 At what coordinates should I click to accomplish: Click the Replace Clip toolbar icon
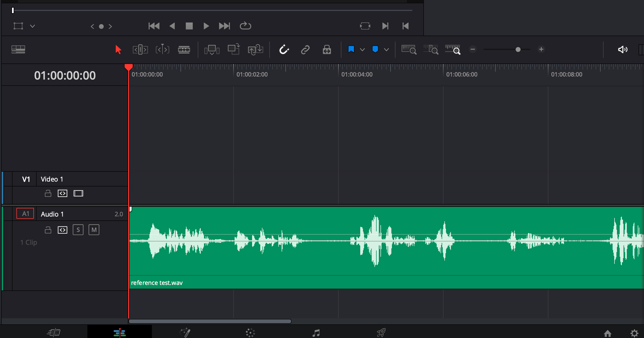point(255,49)
